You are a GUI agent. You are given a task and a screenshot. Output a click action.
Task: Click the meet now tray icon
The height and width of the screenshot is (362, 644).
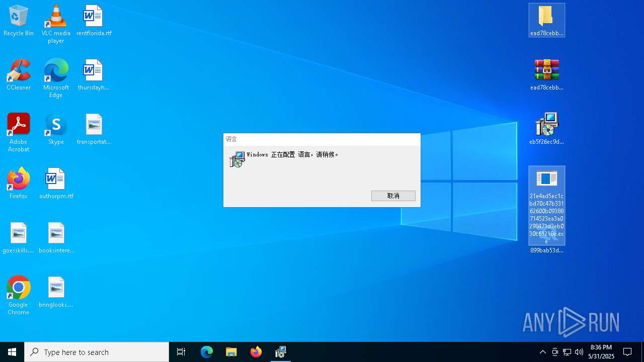555,352
